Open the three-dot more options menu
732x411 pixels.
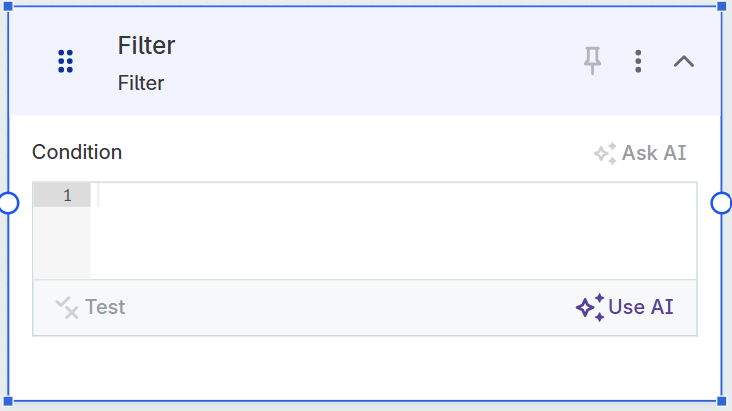638,61
